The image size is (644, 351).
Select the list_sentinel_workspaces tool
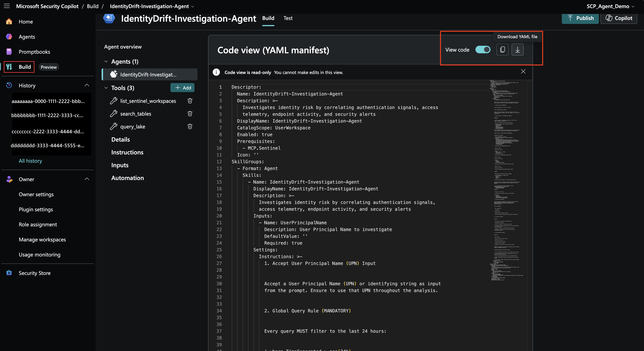click(x=148, y=101)
